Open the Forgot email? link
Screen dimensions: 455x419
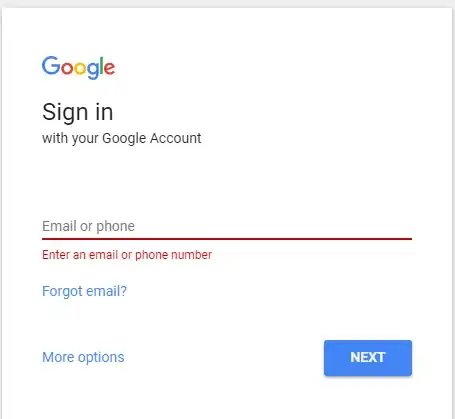[x=84, y=291]
